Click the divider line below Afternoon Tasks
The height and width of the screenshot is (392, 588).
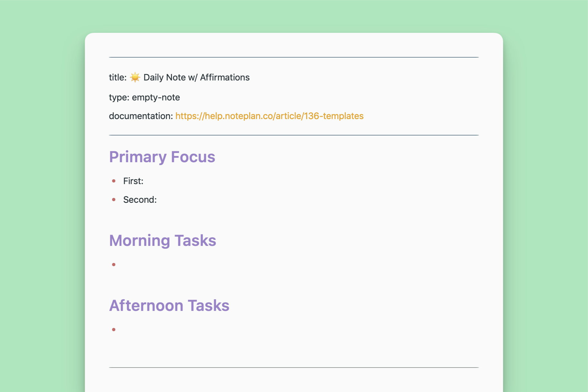[x=294, y=368]
